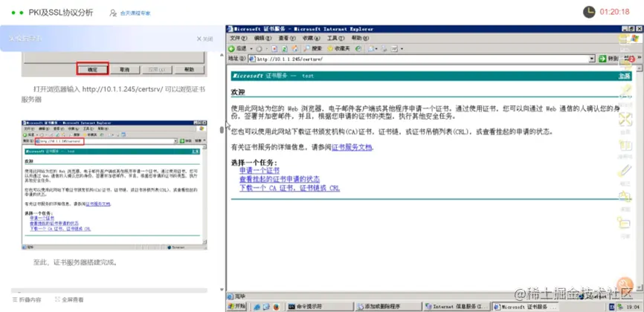Click the IE address bar URL field
The height and width of the screenshot is (312, 644).
coord(422,59)
